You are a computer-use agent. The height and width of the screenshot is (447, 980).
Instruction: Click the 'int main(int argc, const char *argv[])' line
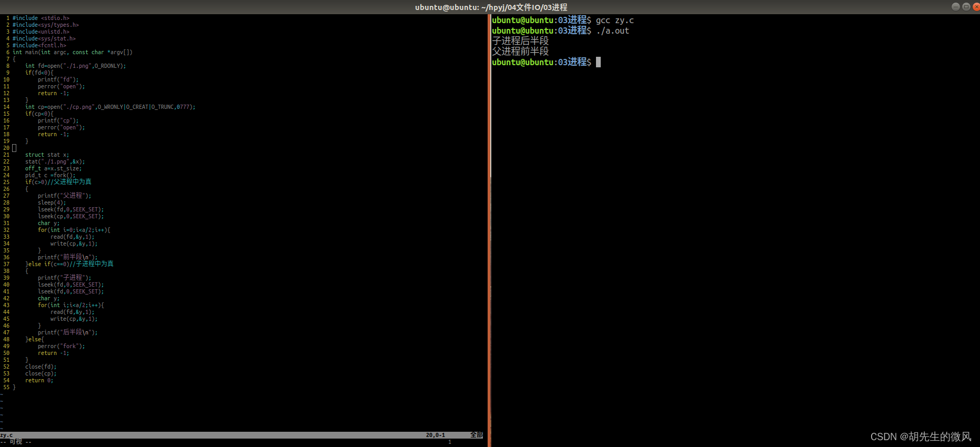pos(73,52)
